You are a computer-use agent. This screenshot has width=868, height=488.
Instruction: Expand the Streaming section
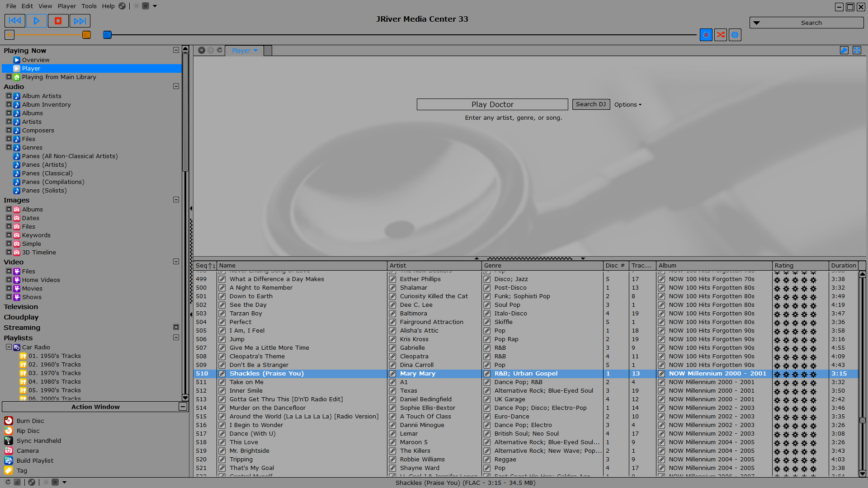coord(176,327)
